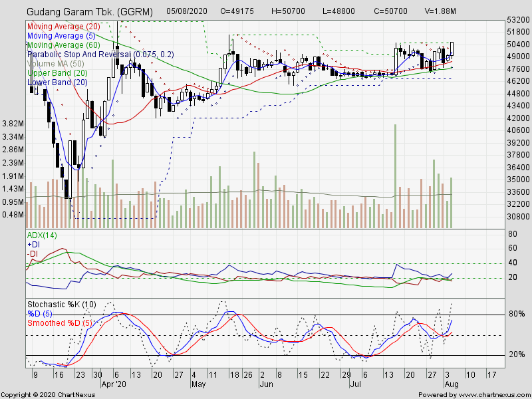Select the Moving Average (20) legend label
532x399 pixels.
(63, 27)
